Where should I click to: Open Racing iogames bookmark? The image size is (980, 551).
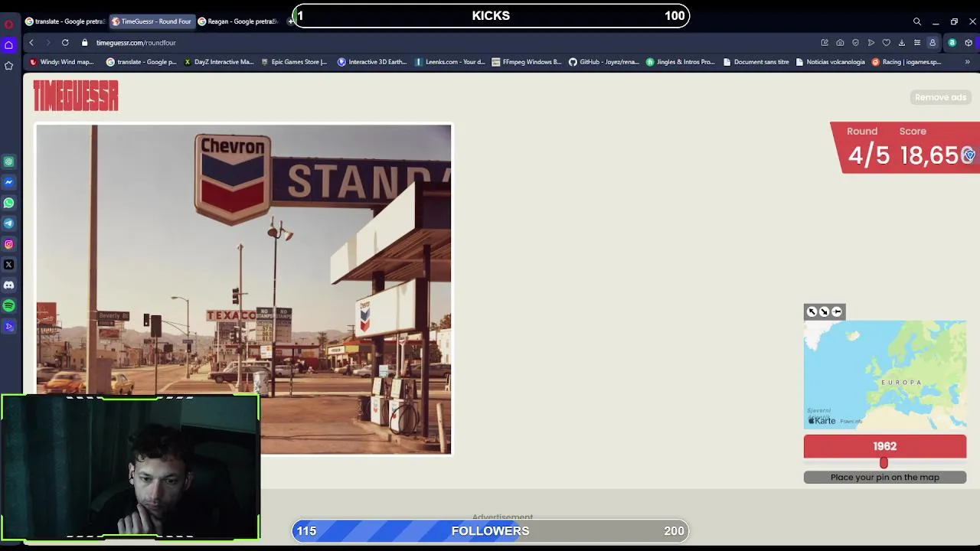906,62
